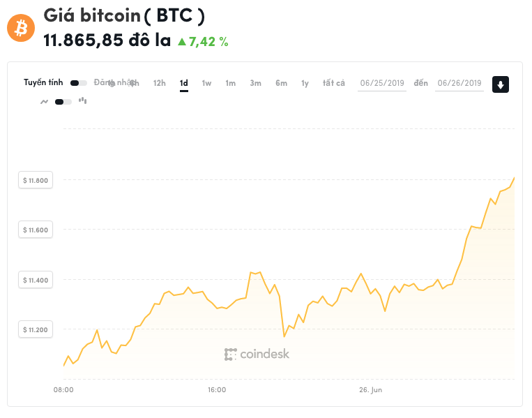Click the green 7,42 % change indicator
Image resolution: width=532 pixels, height=418 pixels.
click(x=203, y=41)
